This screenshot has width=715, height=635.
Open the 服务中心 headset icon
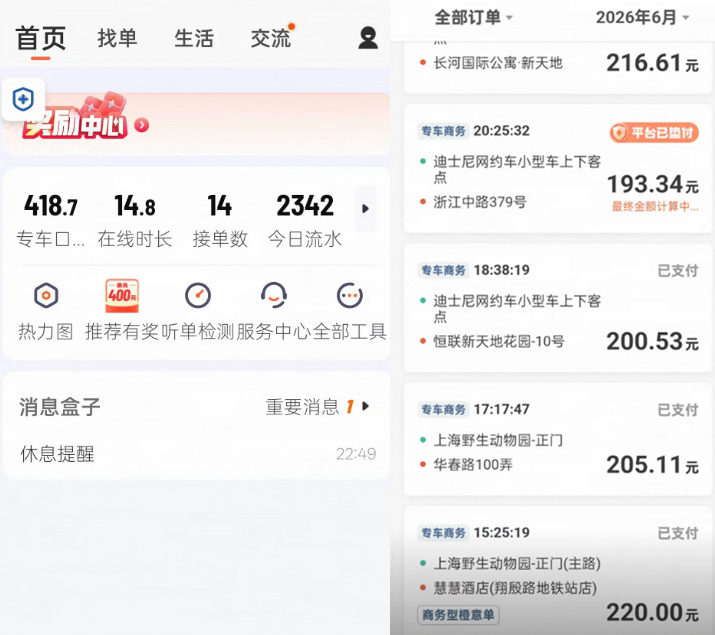(274, 295)
